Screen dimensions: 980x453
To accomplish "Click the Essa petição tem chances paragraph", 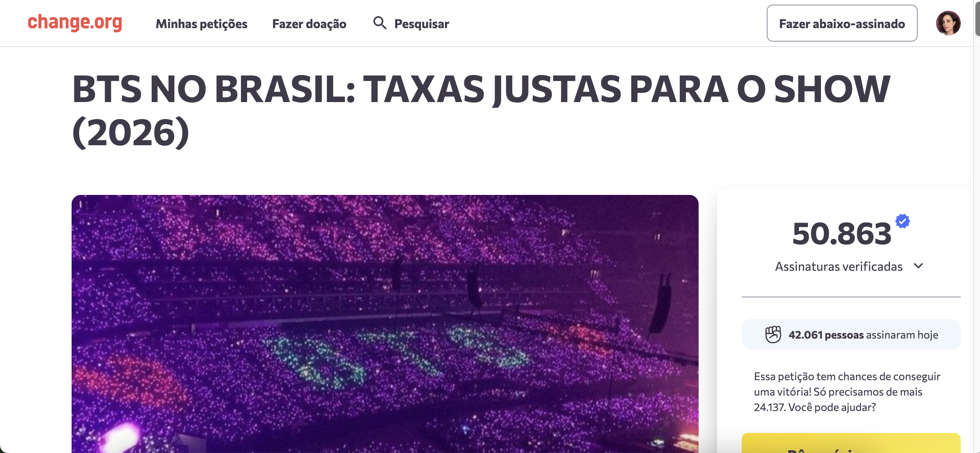I will click(x=847, y=391).
